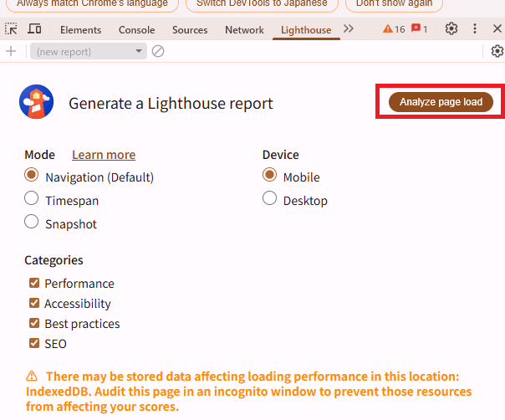Uncheck the Performance category checkbox
This screenshot has height=420, width=505.
click(34, 284)
